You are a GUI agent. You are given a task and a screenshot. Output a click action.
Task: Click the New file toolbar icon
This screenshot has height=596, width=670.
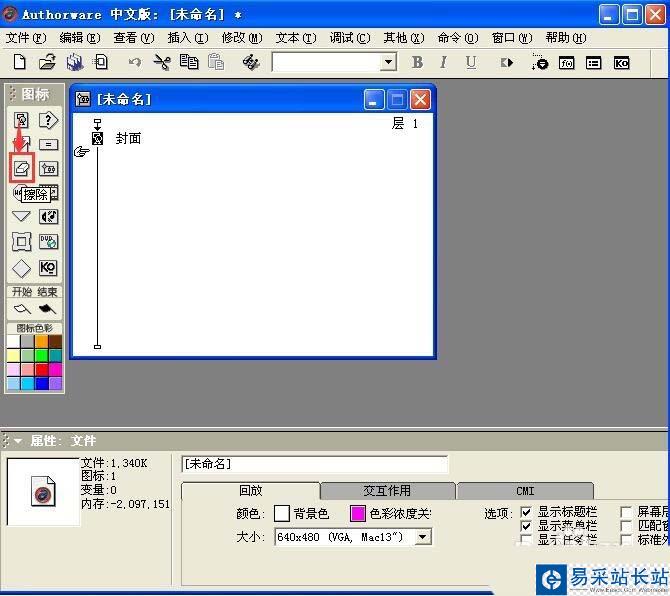coord(20,62)
